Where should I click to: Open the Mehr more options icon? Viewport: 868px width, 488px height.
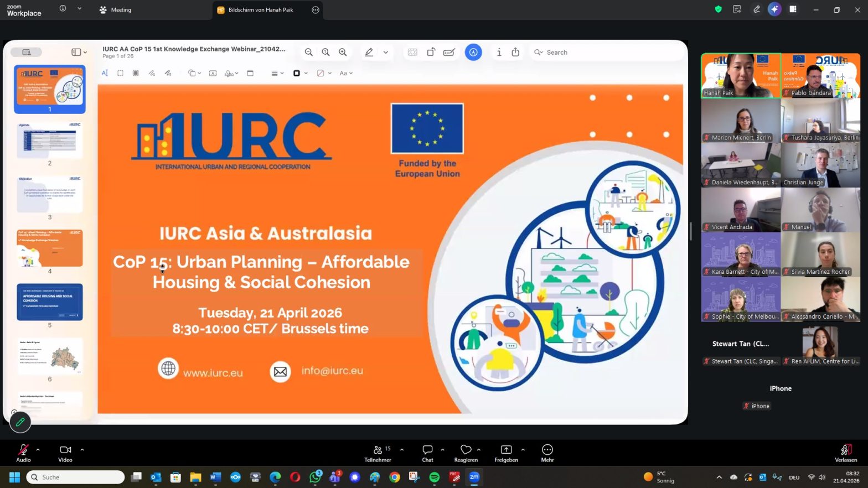547,450
